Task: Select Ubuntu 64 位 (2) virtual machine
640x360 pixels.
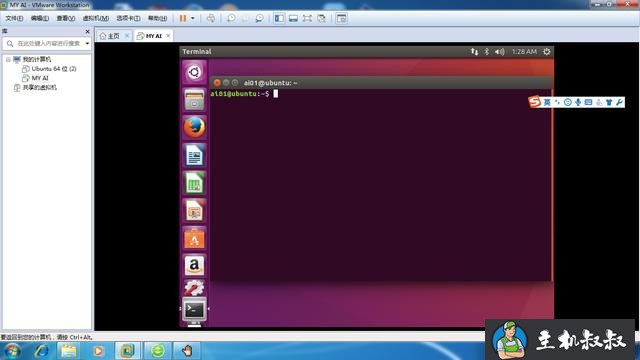Action: [x=54, y=69]
